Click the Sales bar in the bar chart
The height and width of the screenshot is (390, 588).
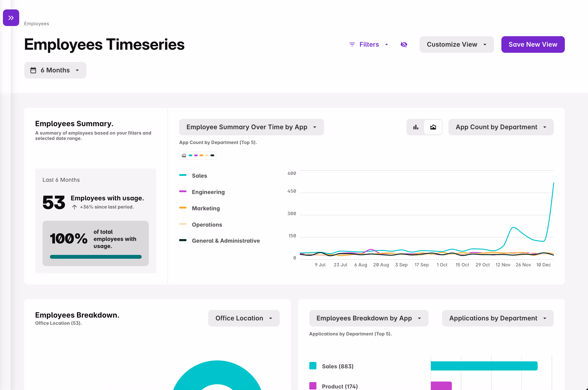(x=484, y=366)
